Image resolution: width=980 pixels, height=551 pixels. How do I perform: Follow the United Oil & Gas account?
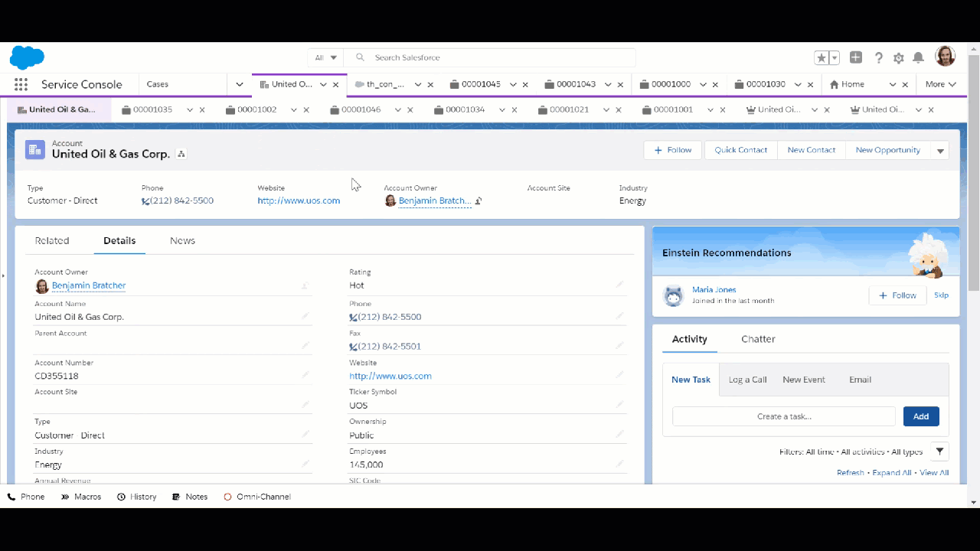(672, 150)
